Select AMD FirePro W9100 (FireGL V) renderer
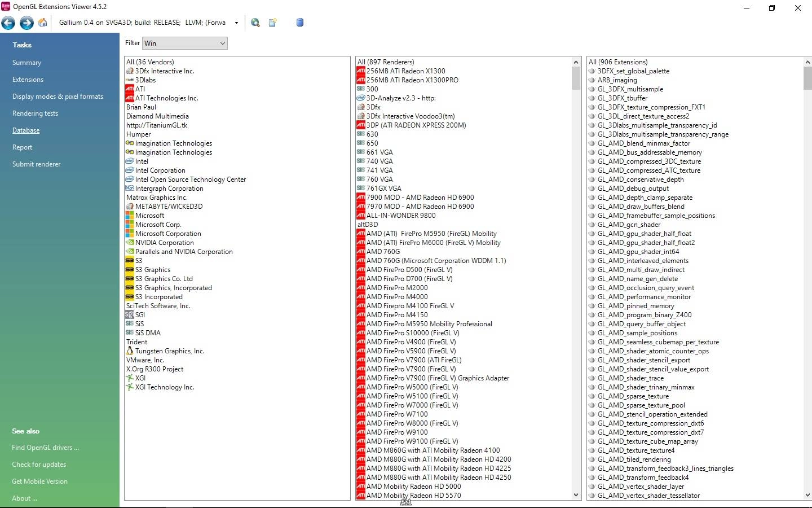 pyautogui.click(x=412, y=441)
